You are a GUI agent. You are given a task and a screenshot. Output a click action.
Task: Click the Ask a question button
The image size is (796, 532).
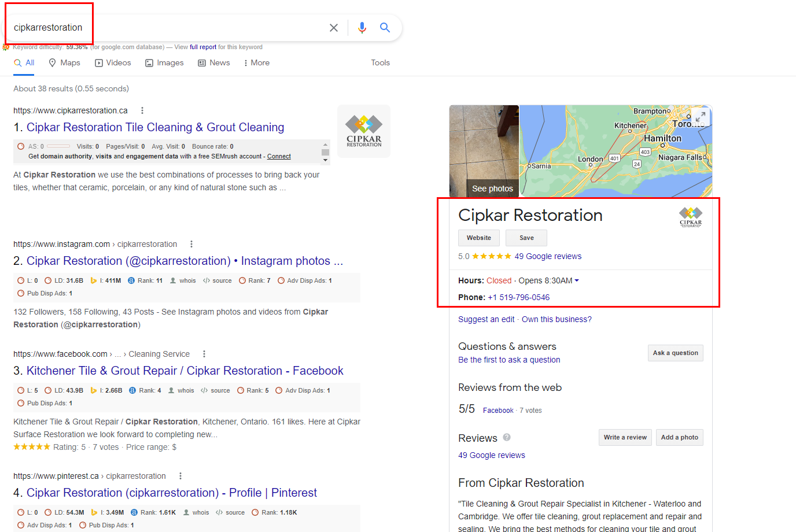point(676,353)
